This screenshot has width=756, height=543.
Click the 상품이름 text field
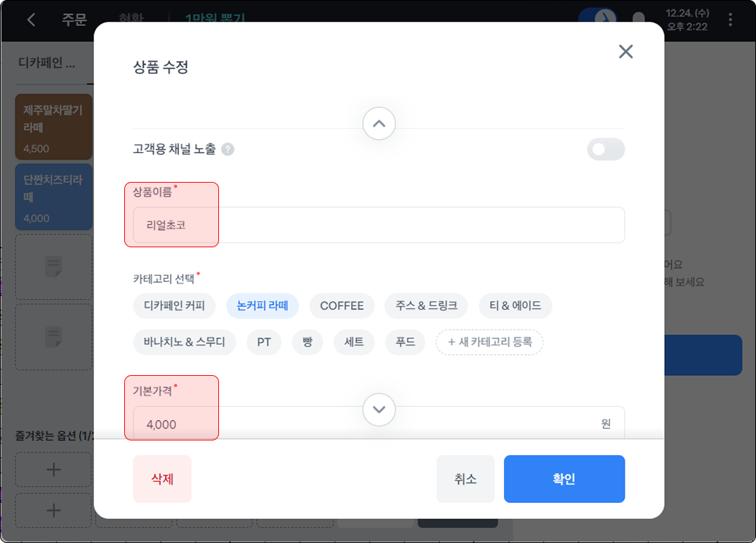(x=379, y=225)
